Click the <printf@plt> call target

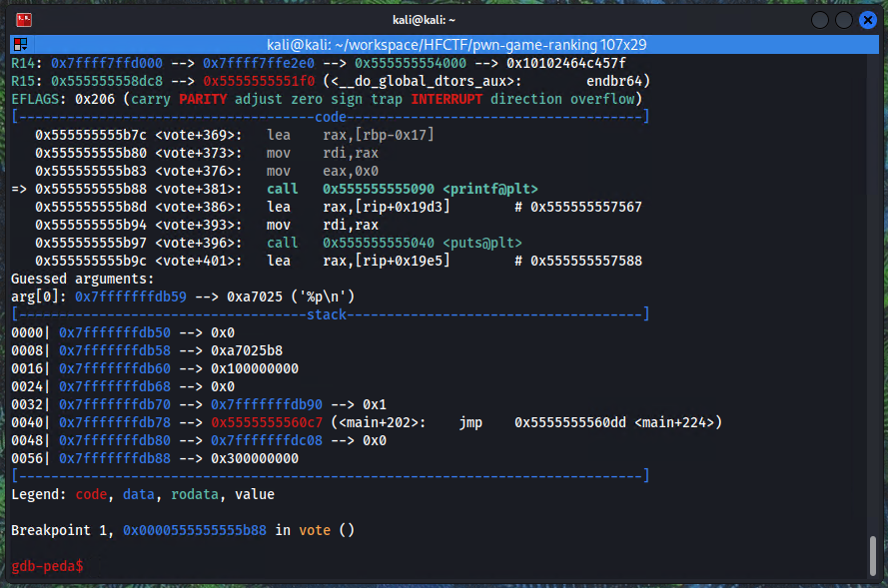tap(489, 189)
